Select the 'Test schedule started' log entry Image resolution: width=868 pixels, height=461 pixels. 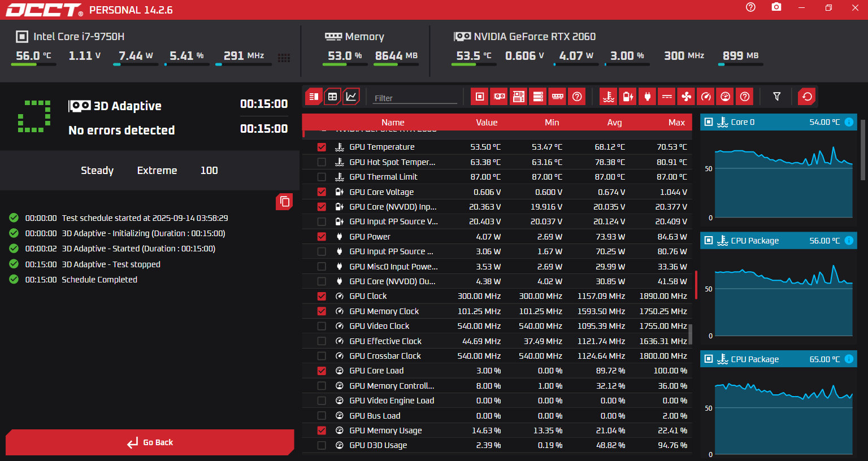click(145, 218)
